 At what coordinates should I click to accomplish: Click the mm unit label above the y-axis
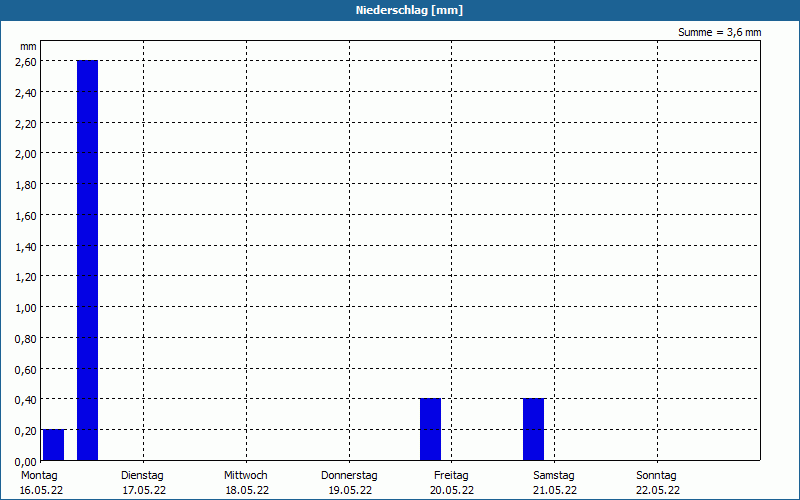(x=29, y=46)
